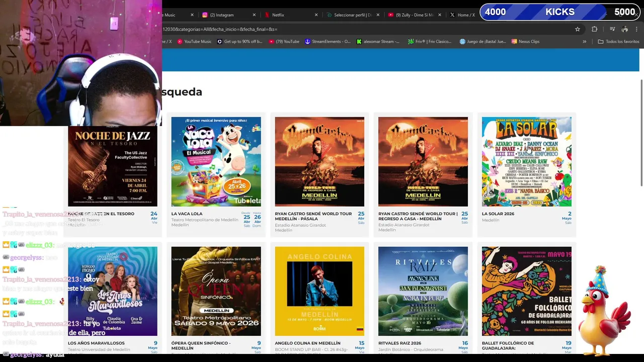Click the '16 Mayo' date on Ritvales card
Screen dimensions: 644x362
463,346
